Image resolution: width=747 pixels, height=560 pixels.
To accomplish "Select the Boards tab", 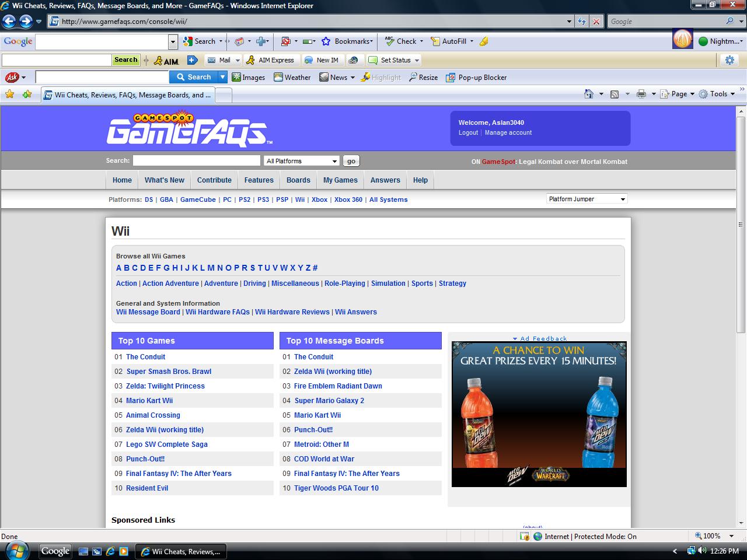I will click(x=298, y=180).
